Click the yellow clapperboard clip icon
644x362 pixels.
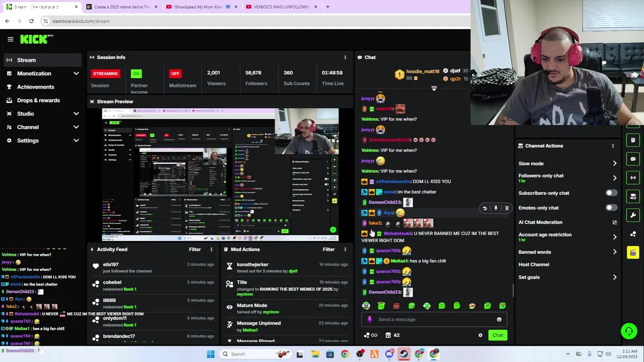[x=633, y=252]
